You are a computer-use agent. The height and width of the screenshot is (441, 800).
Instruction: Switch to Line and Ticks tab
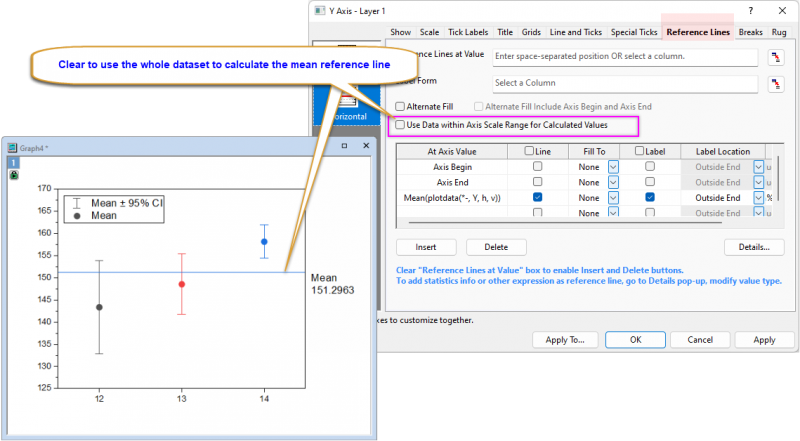pos(576,32)
